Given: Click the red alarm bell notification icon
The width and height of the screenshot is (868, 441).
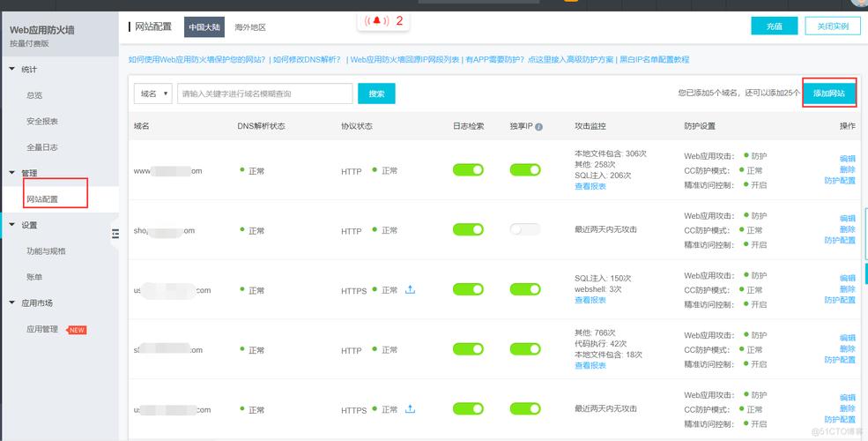Looking at the screenshot, I should point(377,21).
